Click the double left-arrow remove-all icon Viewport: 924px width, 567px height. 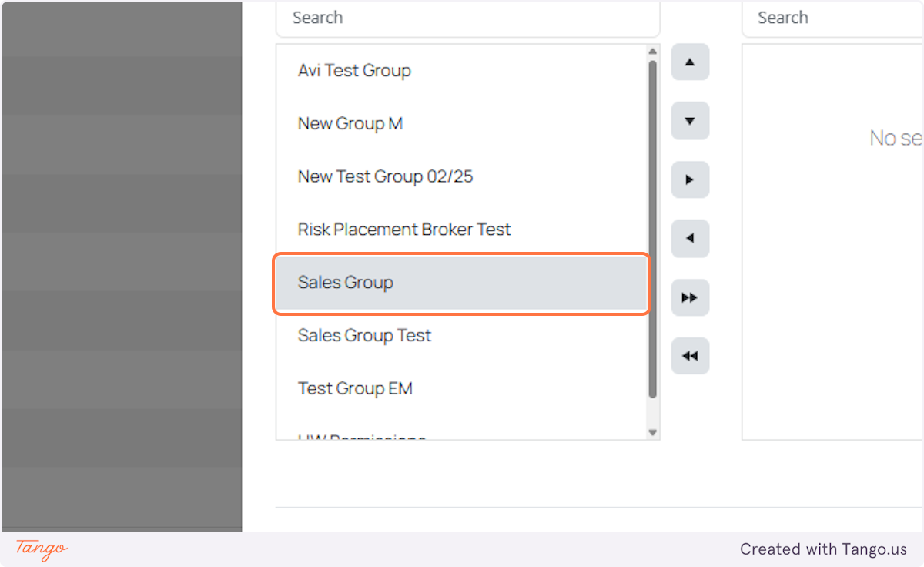(690, 355)
